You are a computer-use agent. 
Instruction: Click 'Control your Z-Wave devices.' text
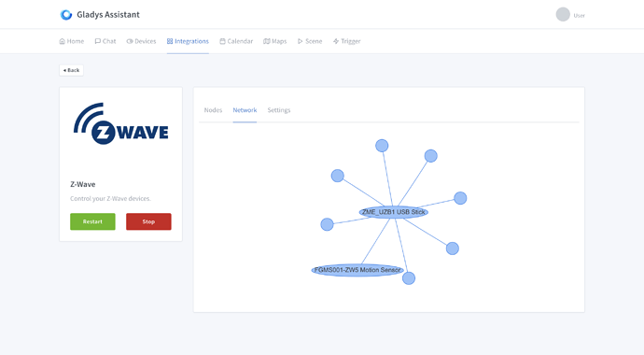110,198
